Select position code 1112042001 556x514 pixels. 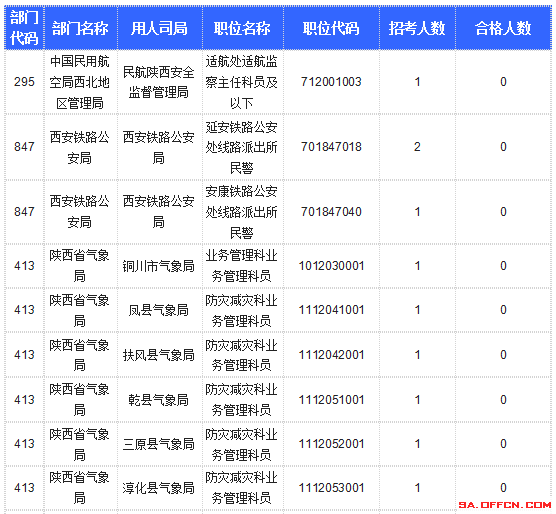tap(331, 355)
